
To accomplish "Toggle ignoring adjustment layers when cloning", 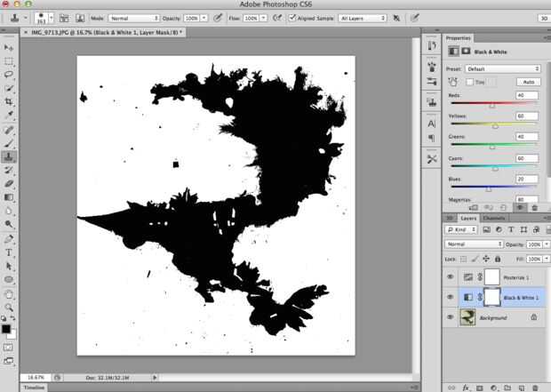I will pyautogui.click(x=396, y=18).
